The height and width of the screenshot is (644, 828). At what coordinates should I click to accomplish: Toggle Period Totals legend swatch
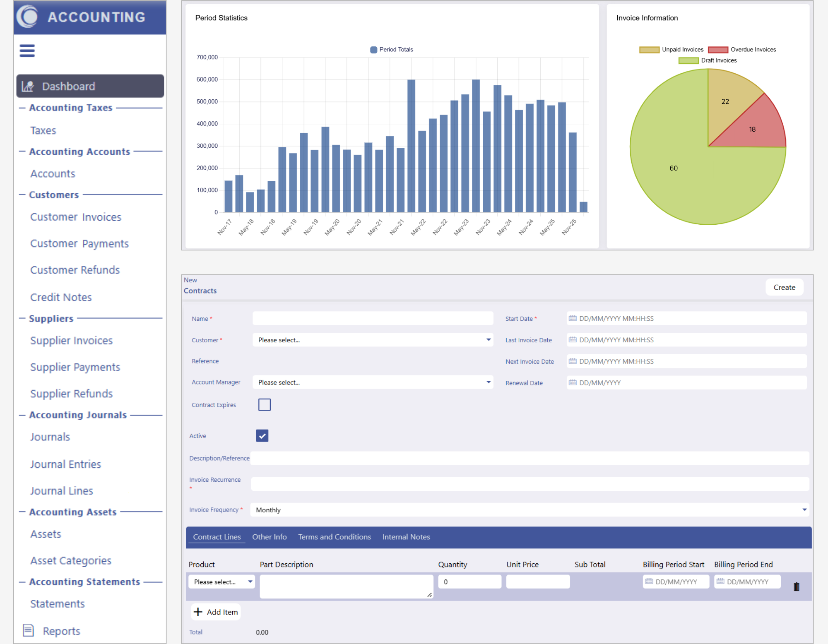coord(373,50)
